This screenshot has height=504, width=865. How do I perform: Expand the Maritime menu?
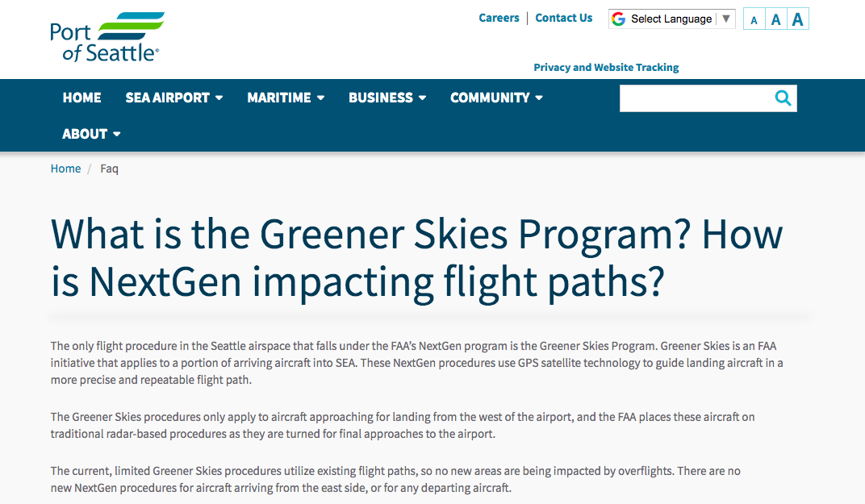point(286,98)
